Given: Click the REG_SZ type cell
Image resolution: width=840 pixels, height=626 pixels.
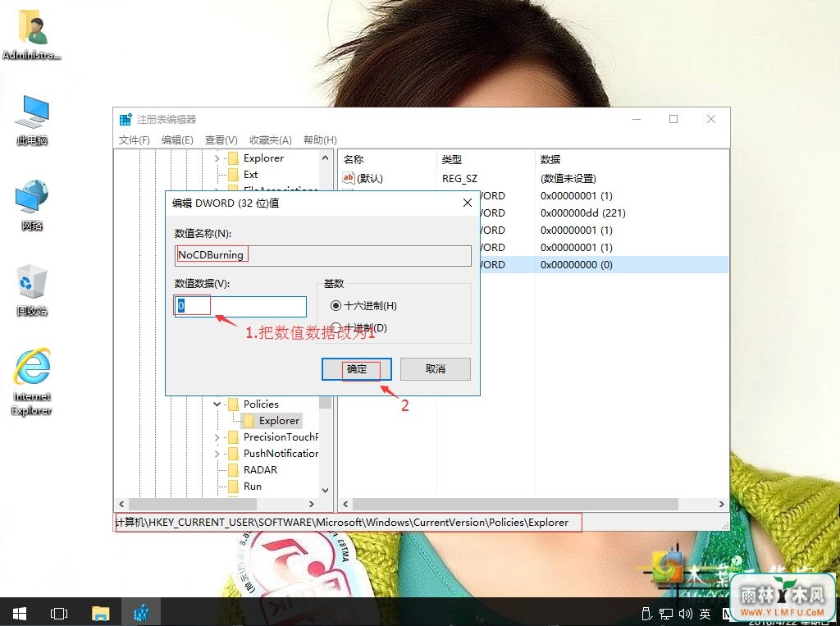Looking at the screenshot, I should [x=459, y=179].
